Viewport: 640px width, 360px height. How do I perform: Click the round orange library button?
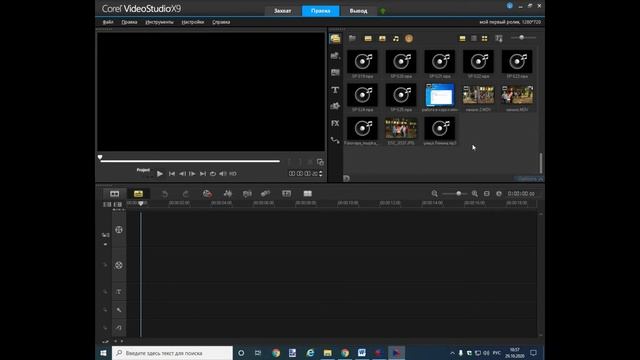pyautogui.click(x=409, y=38)
